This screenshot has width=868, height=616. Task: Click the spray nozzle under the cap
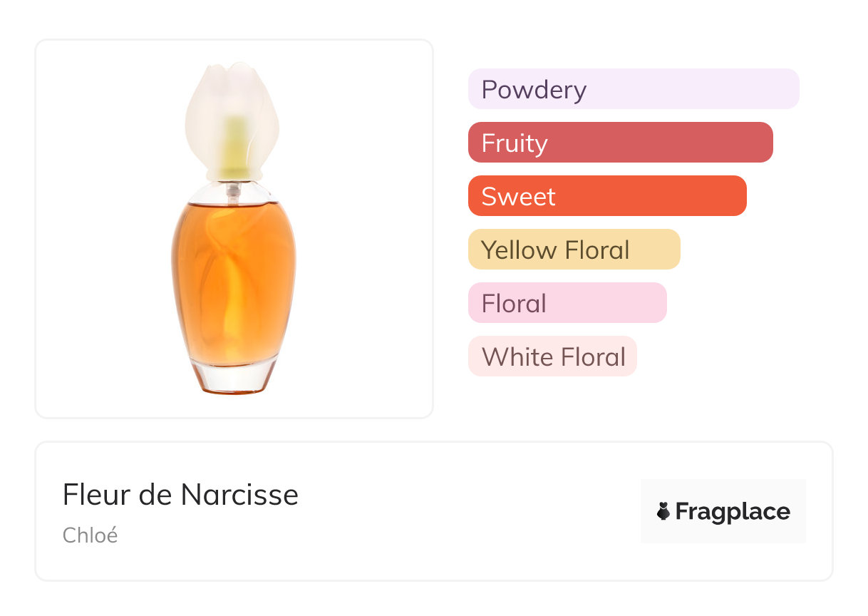click(x=231, y=190)
